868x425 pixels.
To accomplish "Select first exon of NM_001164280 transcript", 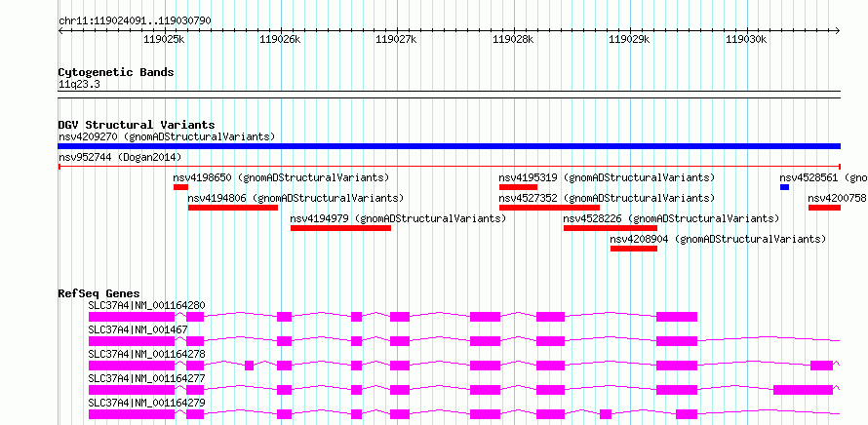I will [132, 317].
